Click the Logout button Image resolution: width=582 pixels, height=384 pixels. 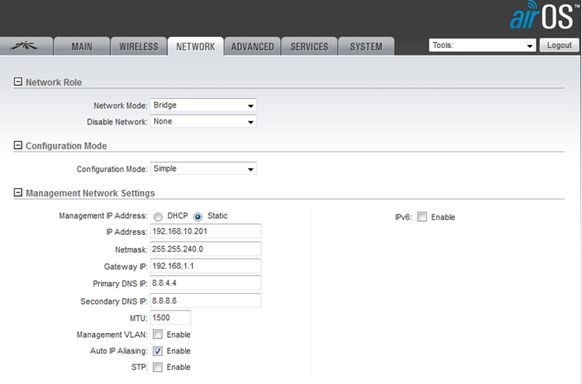(559, 45)
